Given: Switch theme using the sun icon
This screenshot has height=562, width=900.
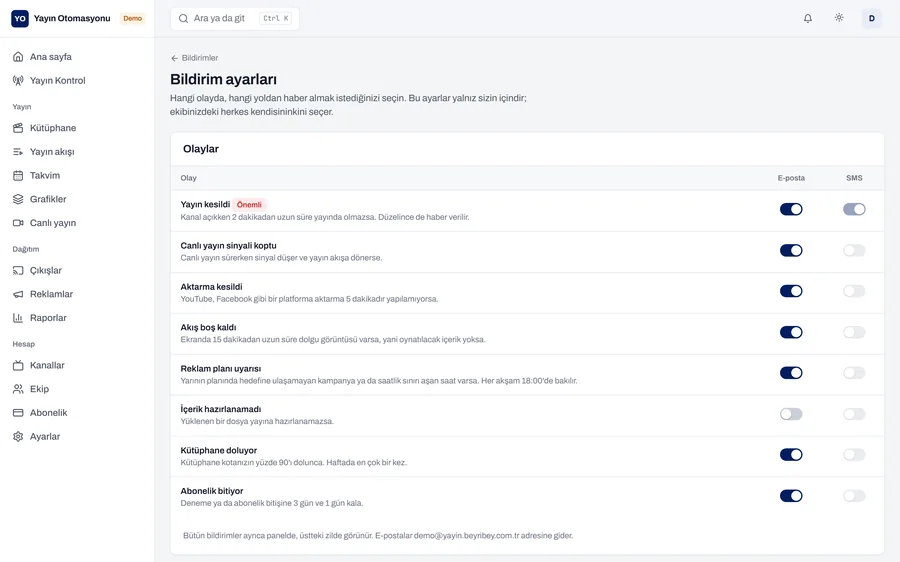Looking at the screenshot, I should [x=839, y=18].
